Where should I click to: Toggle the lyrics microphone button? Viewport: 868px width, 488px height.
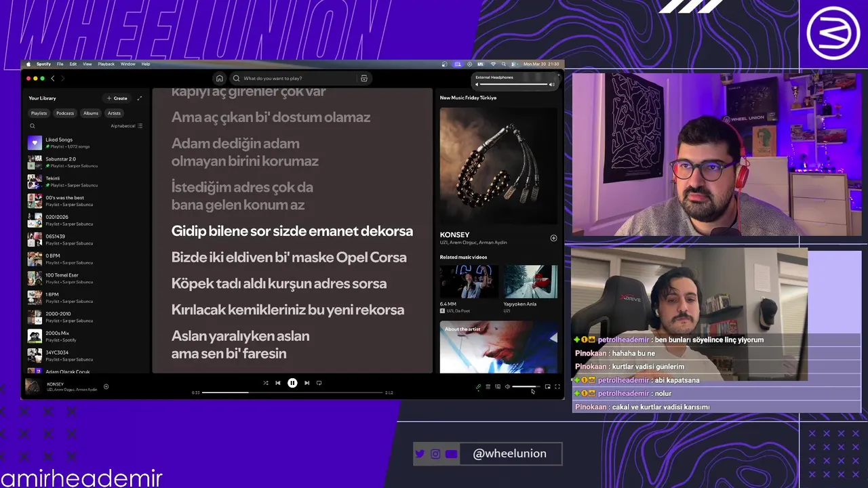pyautogui.click(x=477, y=387)
